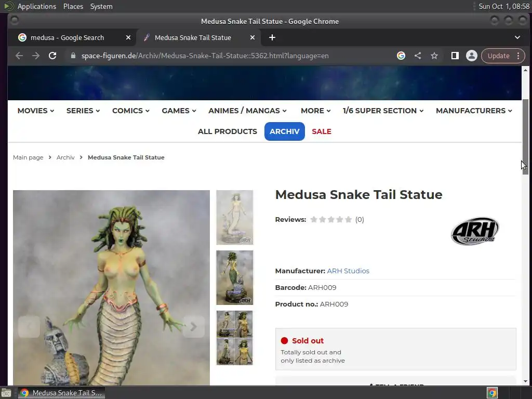Image resolution: width=532 pixels, height=399 pixels.
Task: Click the clock showing Sun Oct 1
Action: point(504,6)
